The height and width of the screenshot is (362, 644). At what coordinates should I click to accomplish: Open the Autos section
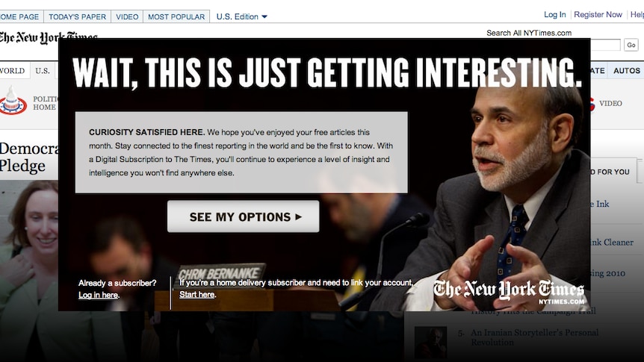click(626, 71)
